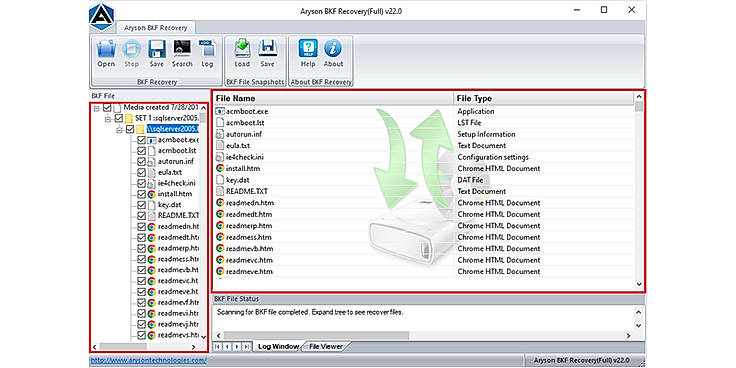
Task: Select the acmboot.lst row in the file list
Action: click(x=424, y=123)
